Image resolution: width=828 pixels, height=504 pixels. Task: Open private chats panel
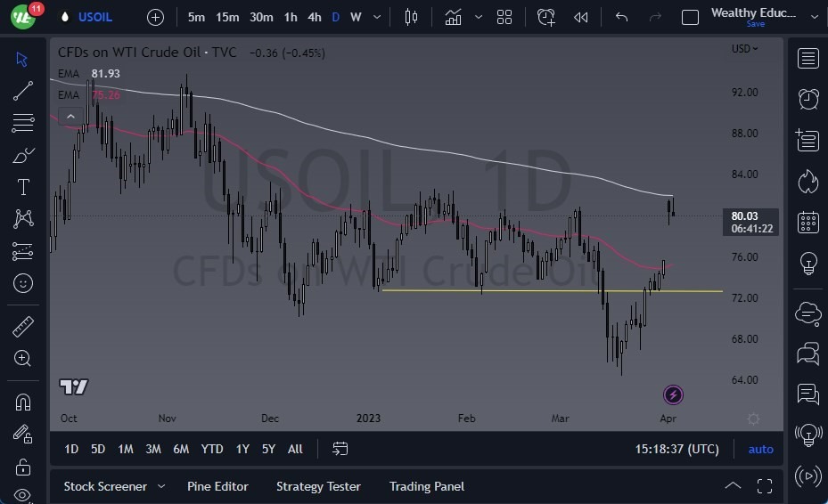[808, 354]
